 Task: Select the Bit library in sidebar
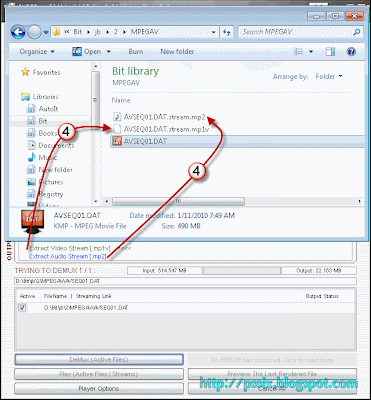pyautogui.click(x=43, y=121)
